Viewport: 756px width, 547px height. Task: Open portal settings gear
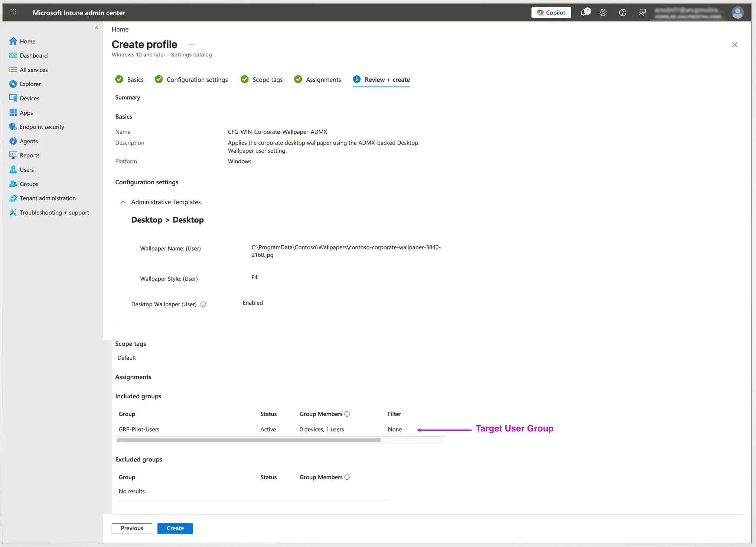603,12
